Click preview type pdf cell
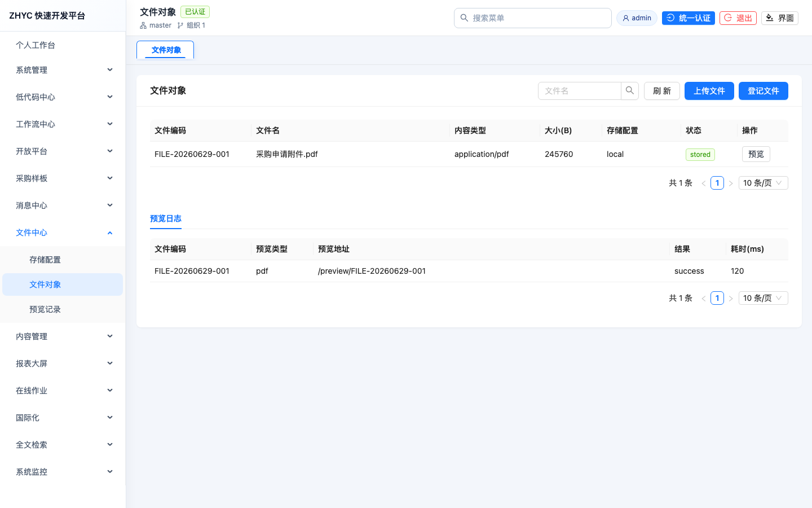The height and width of the screenshot is (508, 812). (262, 271)
